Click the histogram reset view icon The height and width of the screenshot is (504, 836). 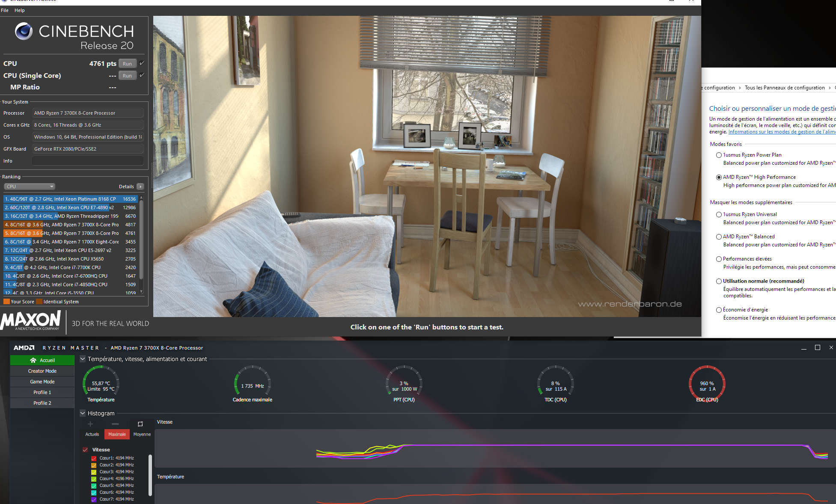pos(140,424)
